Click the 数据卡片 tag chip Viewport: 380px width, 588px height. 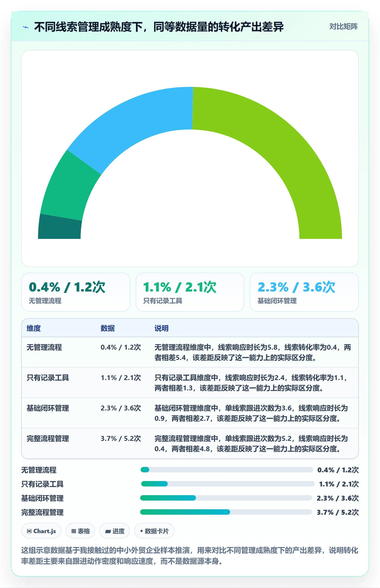tap(154, 531)
